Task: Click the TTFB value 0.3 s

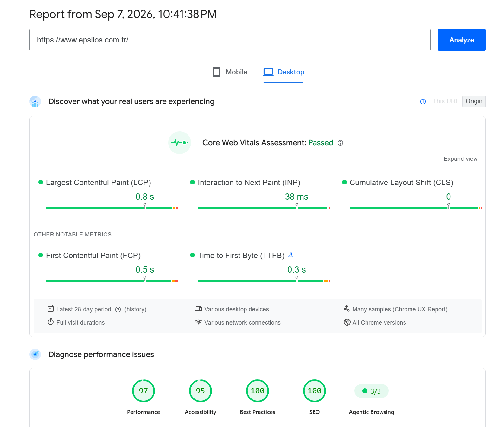Action: pyautogui.click(x=297, y=270)
